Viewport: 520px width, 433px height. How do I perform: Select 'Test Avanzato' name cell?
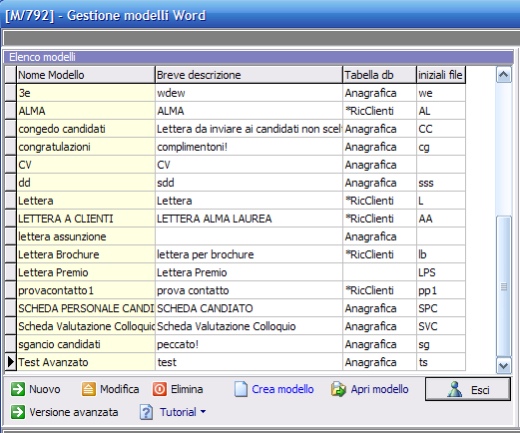pyautogui.click(x=86, y=362)
